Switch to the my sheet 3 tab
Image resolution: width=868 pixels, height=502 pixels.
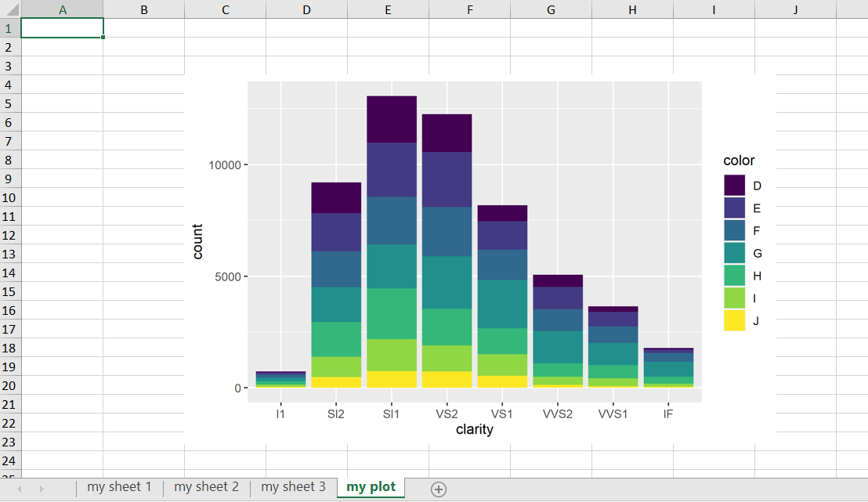293,486
